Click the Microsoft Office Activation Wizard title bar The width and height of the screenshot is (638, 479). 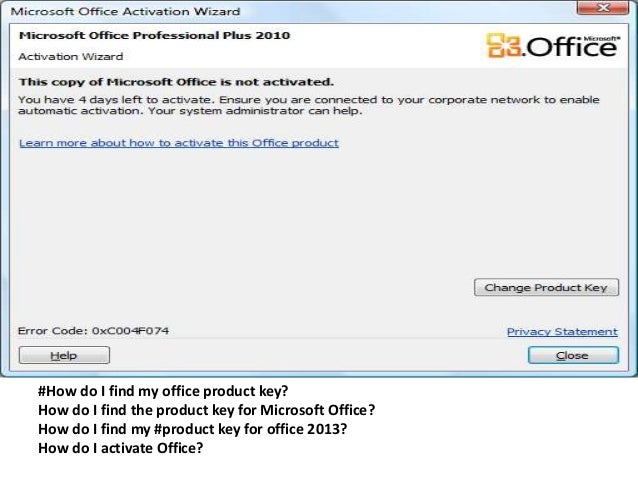[285, 11]
